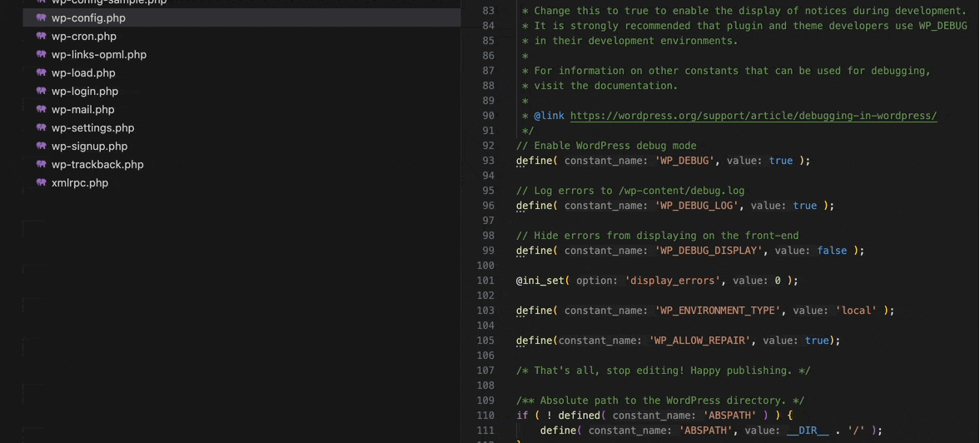The height and width of the screenshot is (443, 980).
Task: Click PHP icon beside wp-settings.php
Action: [x=42, y=127]
